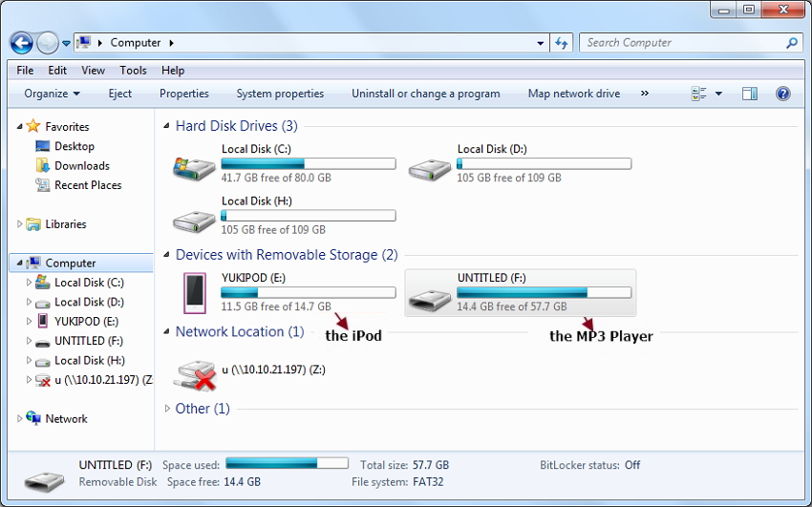The height and width of the screenshot is (507, 812).
Task: Click the Help question mark icon
Action: 782,94
